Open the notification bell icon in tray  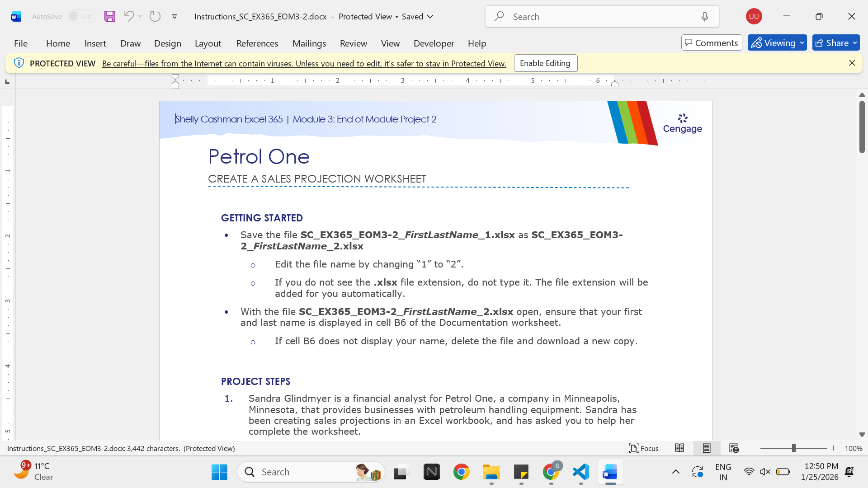point(849,472)
